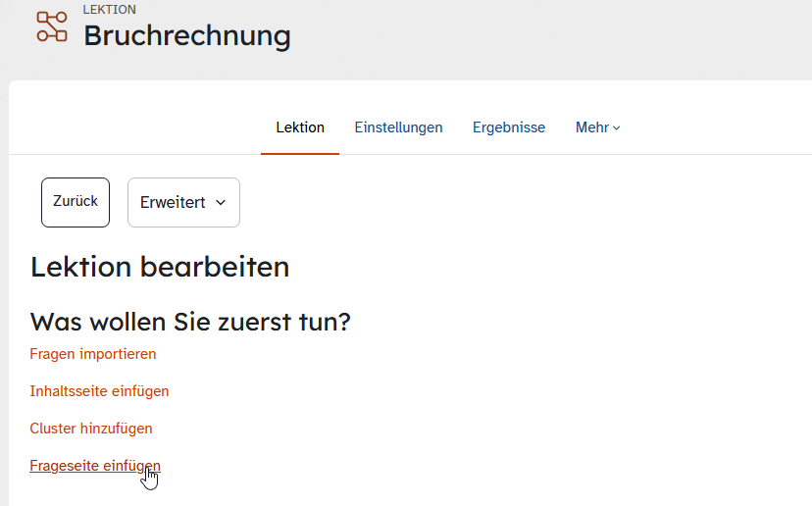Viewport: 812px width, 506px height.
Task: Choose the Inhaltsseite einfügen link
Action: pyautogui.click(x=99, y=391)
